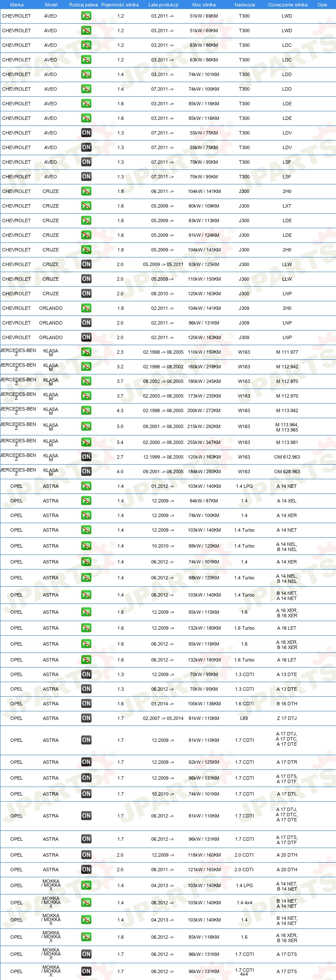Click the 'Oznaczenie silnika' column header

(288, 5)
